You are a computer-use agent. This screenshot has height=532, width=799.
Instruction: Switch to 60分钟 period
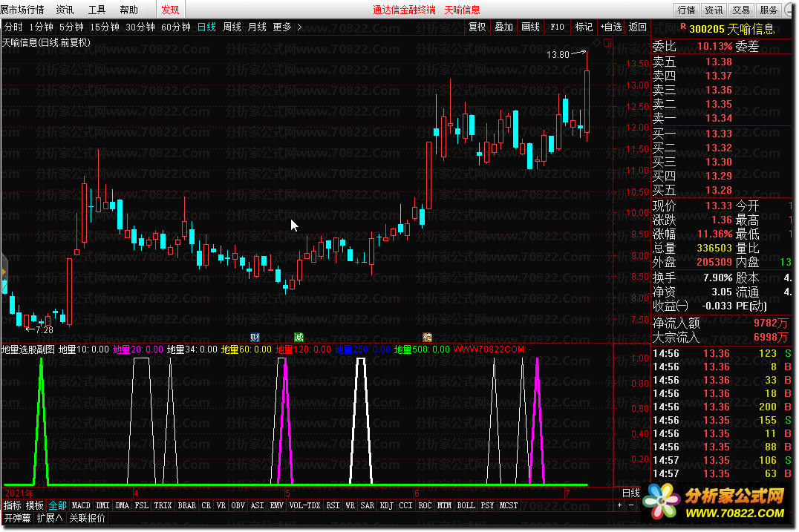(176, 27)
